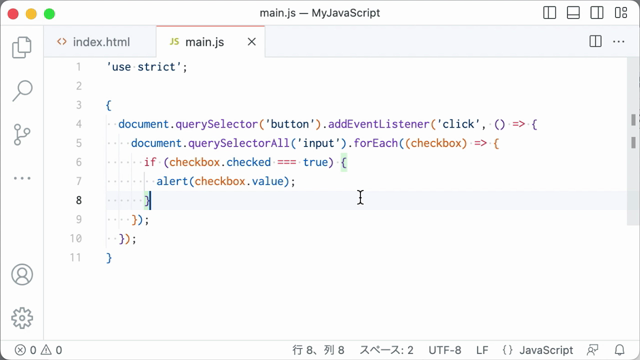Open the Accounts menu
The height and width of the screenshot is (360, 640).
[22, 274]
